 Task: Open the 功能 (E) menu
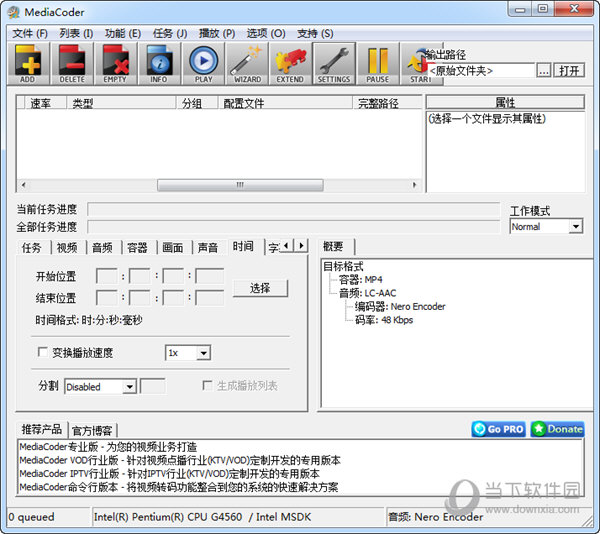(x=123, y=34)
